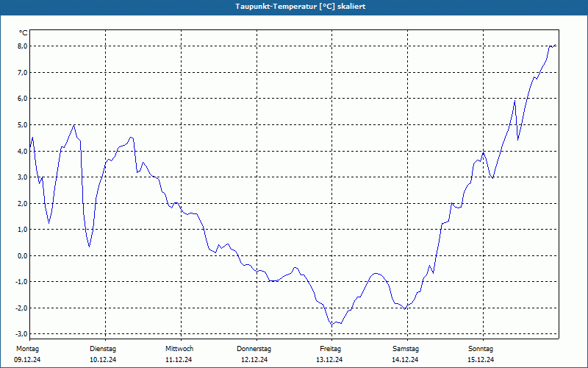Click the Sonntag day label
Viewport: 588px width, 368px height.
tap(481, 349)
